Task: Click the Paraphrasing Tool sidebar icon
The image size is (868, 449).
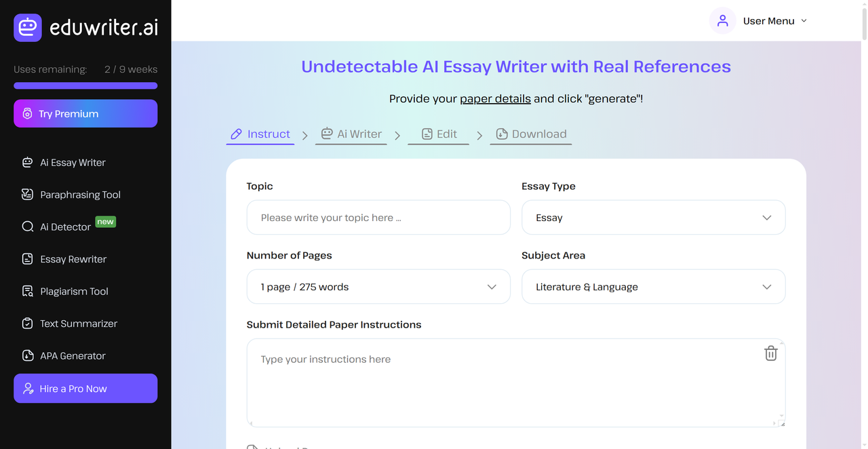Action: 28,195
